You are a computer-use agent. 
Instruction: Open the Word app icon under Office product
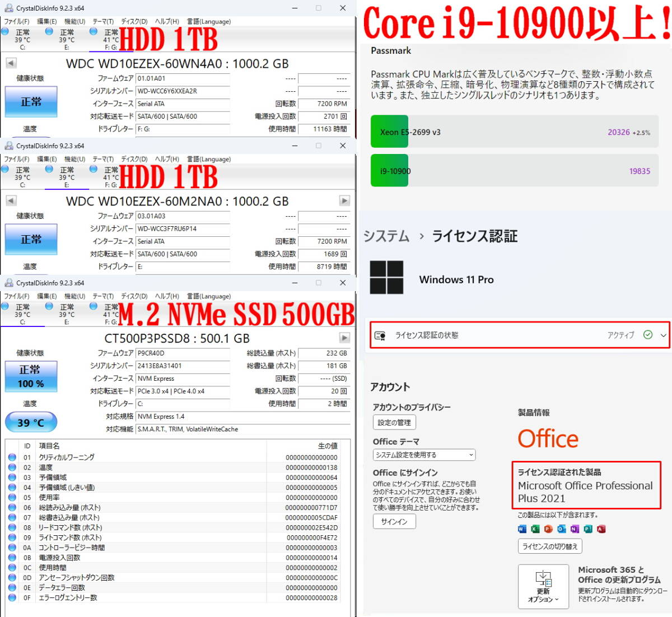521,529
